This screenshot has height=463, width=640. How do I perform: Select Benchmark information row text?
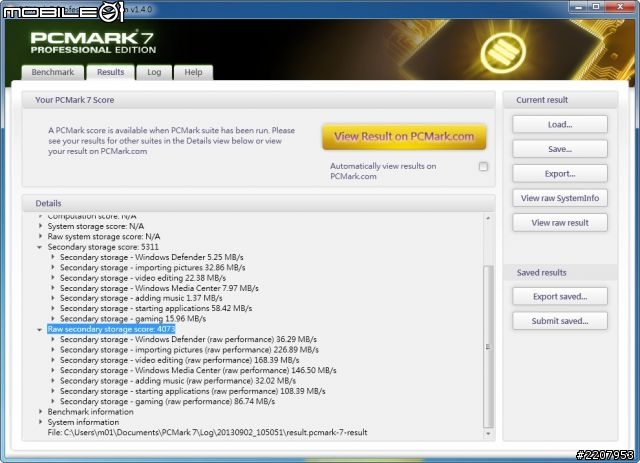(x=90, y=412)
